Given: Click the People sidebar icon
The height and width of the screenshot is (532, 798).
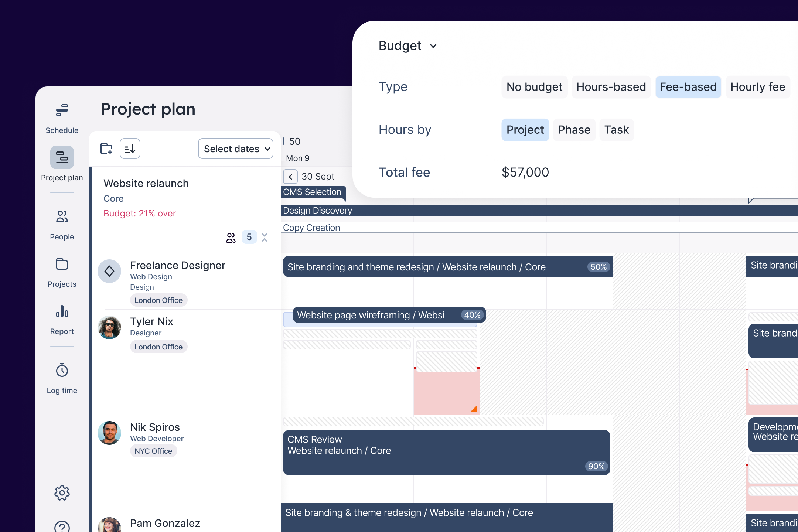Looking at the screenshot, I should pos(62,217).
